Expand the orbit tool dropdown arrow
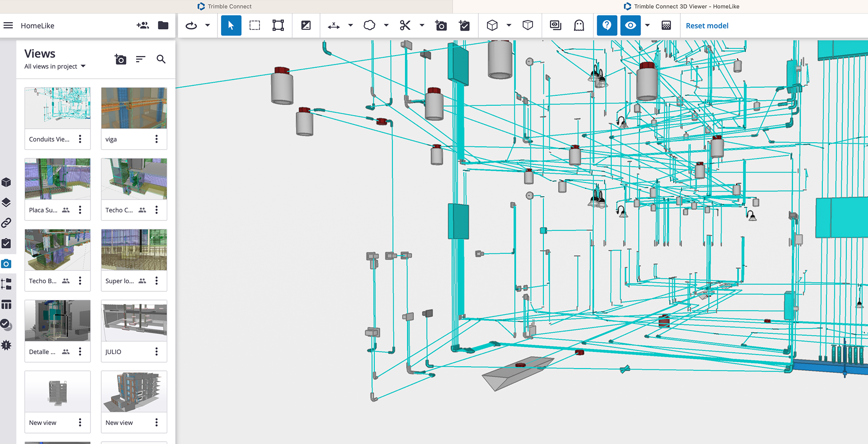 coord(208,25)
